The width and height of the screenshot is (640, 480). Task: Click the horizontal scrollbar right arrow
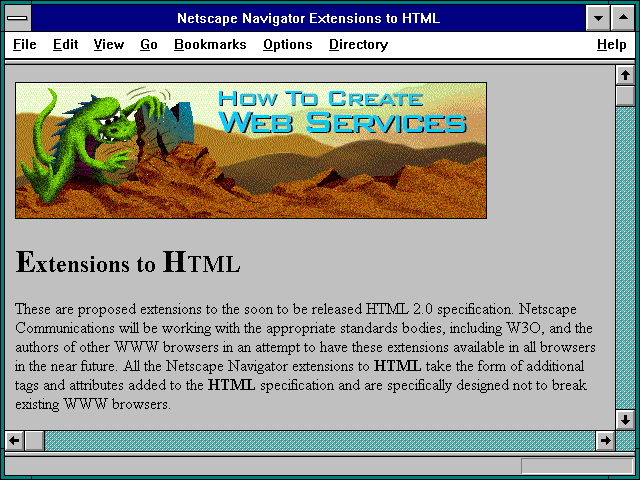tap(605, 440)
